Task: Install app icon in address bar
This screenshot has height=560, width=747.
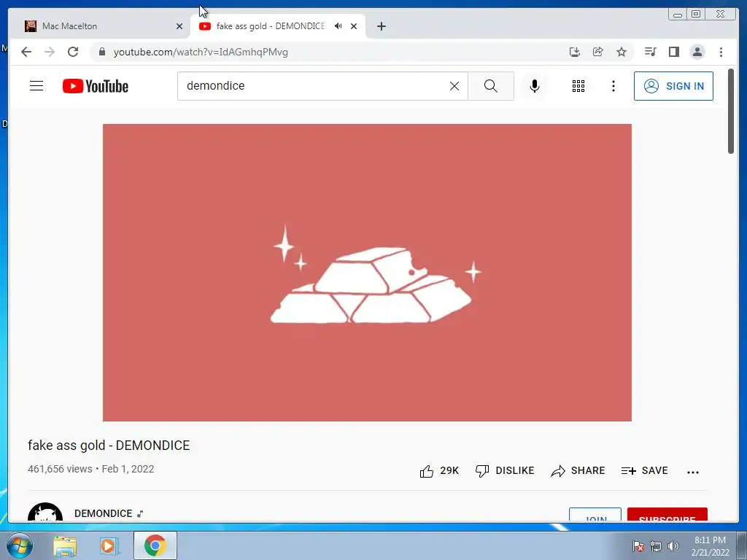Action: [x=575, y=52]
